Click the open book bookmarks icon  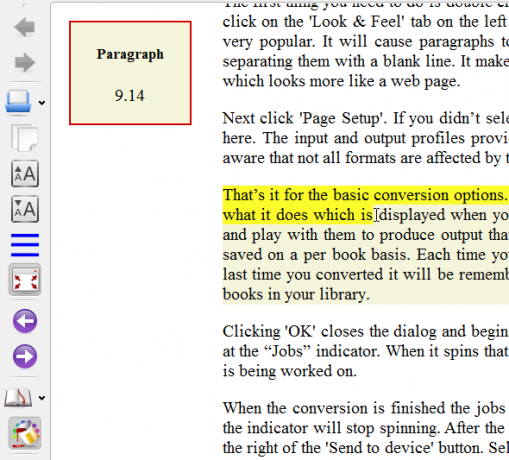pyautogui.click(x=18, y=397)
